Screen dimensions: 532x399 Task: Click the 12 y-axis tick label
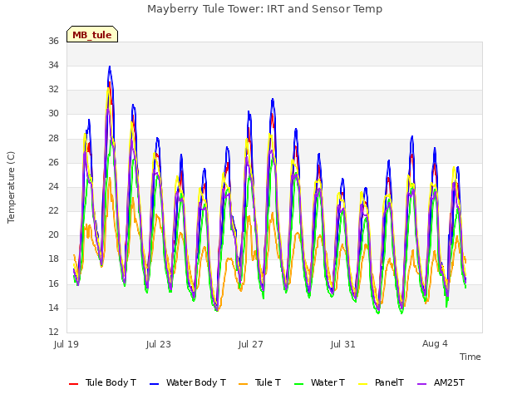(x=53, y=332)
